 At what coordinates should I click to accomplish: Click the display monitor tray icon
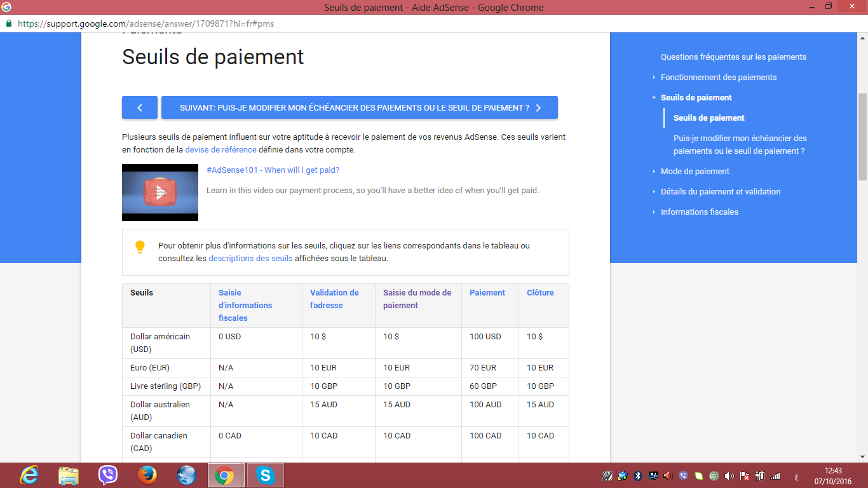(653, 476)
